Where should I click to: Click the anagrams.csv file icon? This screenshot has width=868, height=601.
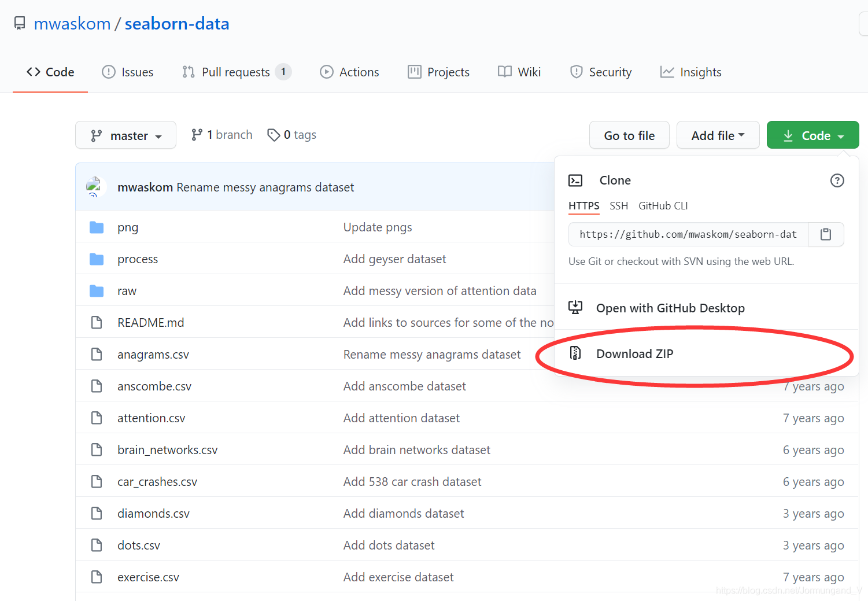(x=97, y=354)
